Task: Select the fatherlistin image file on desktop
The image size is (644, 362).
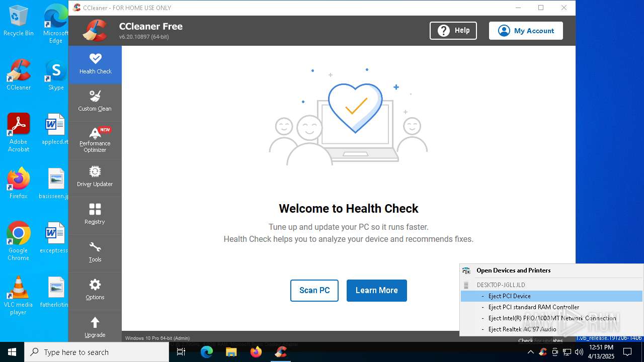Action: (x=54, y=293)
